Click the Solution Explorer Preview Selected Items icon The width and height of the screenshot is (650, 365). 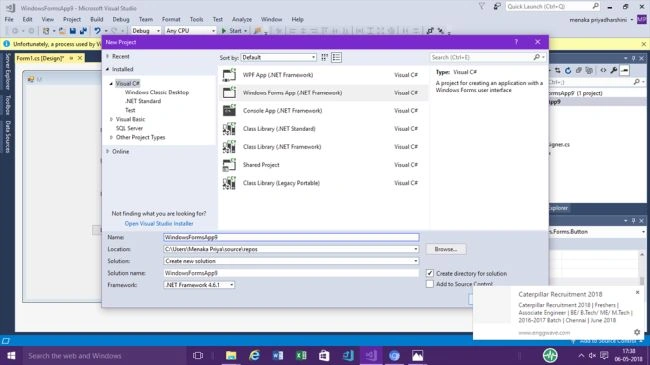[x=625, y=71]
